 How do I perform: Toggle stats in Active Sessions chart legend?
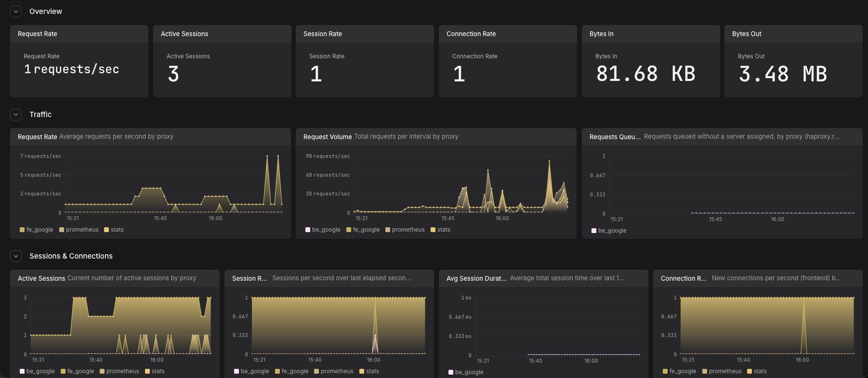[155, 371]
